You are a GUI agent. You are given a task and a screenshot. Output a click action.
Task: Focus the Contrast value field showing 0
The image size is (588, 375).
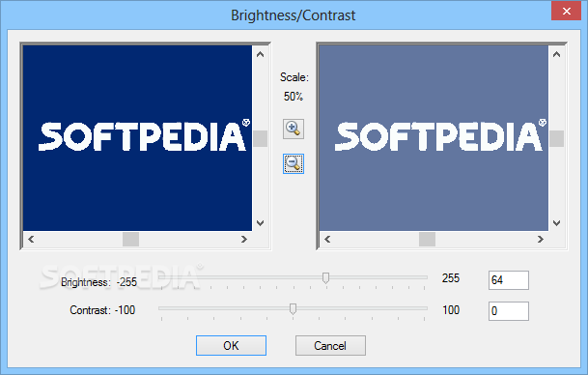(509, 311)
